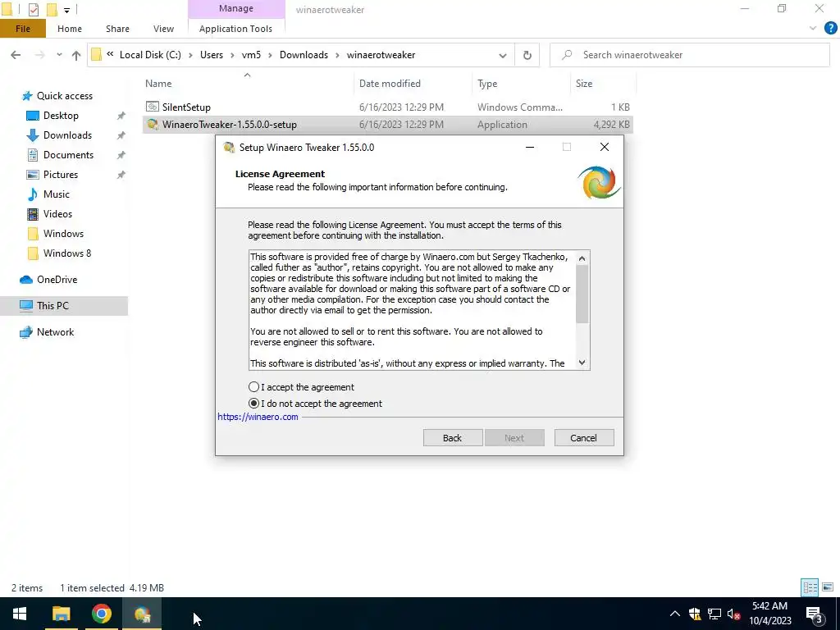Open the File menu
840x630 pixels.
[x=23, y=29]
